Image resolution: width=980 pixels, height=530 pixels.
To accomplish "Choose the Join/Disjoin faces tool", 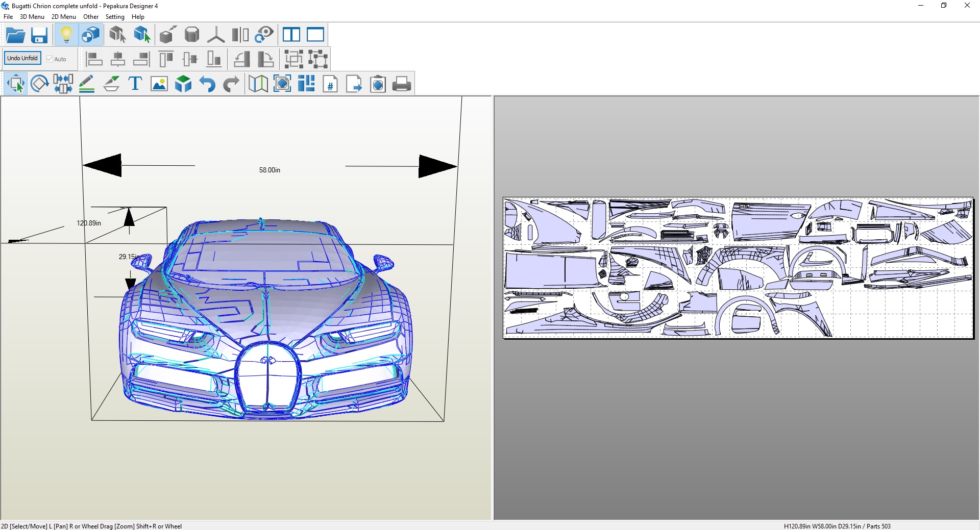I will tap(63, 84).
